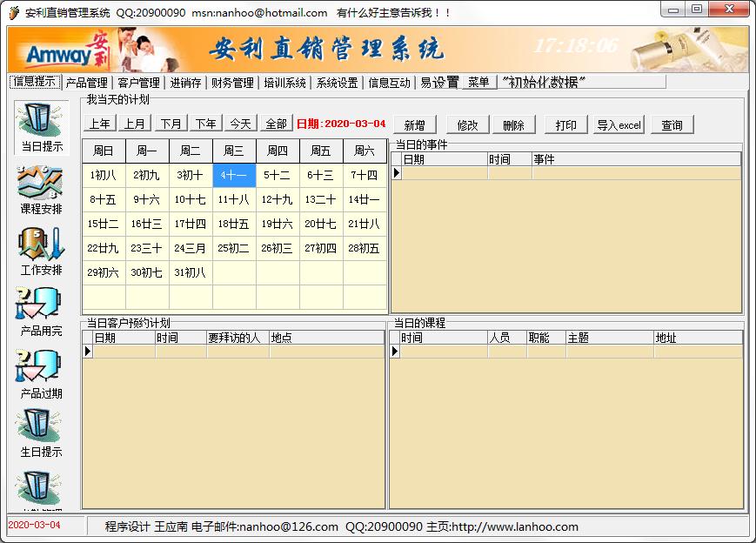Viewport: 756px width, 543px height.
Task: Select calendar day 15廿二
Action: pos(104,224)
